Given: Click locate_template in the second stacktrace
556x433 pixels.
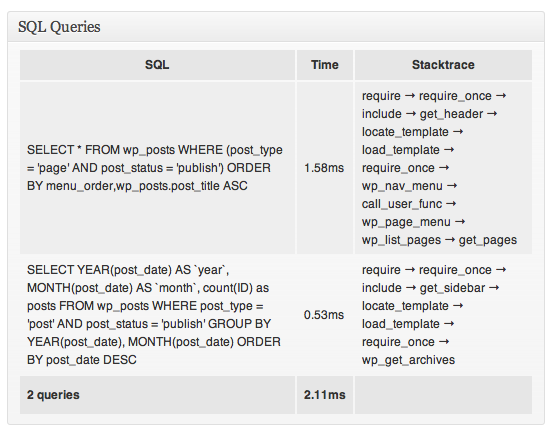Looking at the screenshot, I should click(405, 306).
